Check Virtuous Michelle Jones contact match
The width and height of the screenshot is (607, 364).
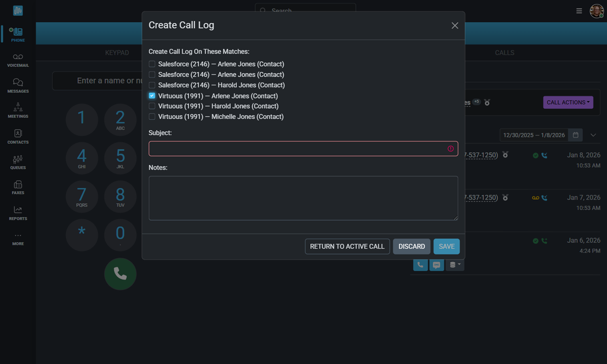click(152, 117)
